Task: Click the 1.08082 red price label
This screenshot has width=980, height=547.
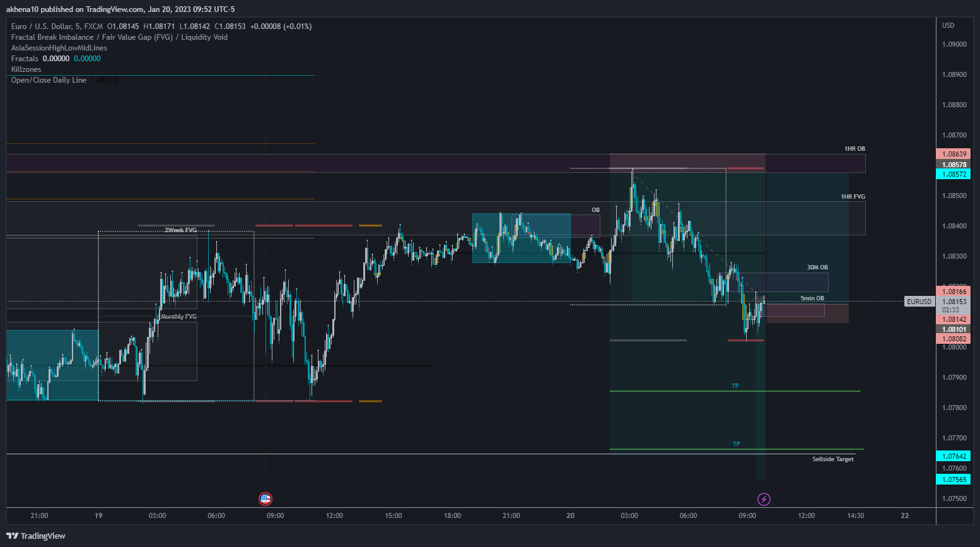Action: (954, 339)
